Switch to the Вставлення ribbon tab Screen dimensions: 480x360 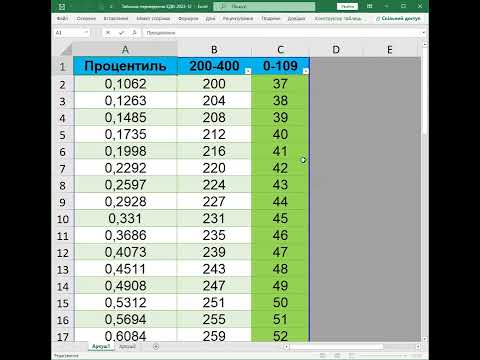coord(116,19)
